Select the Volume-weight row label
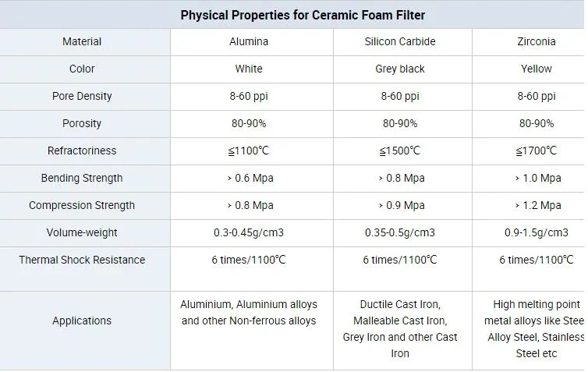This screenshot has width=588, height=372. click(x=82, y=232)
